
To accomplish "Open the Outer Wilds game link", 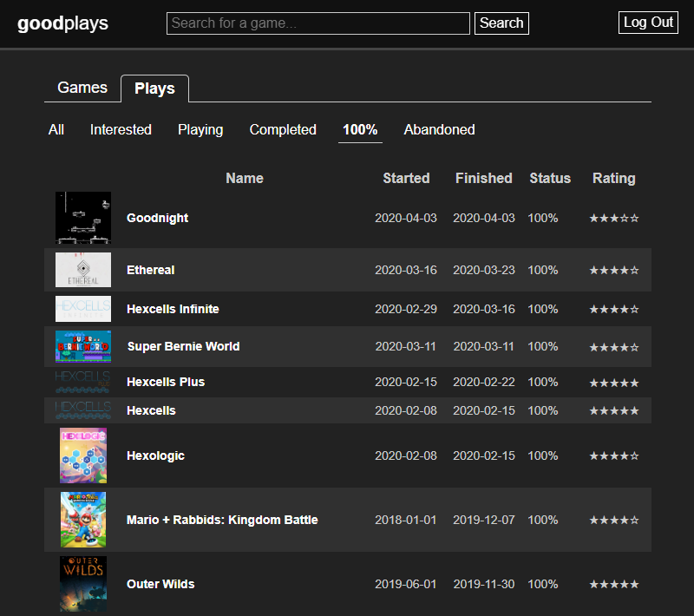I will 160,584.
